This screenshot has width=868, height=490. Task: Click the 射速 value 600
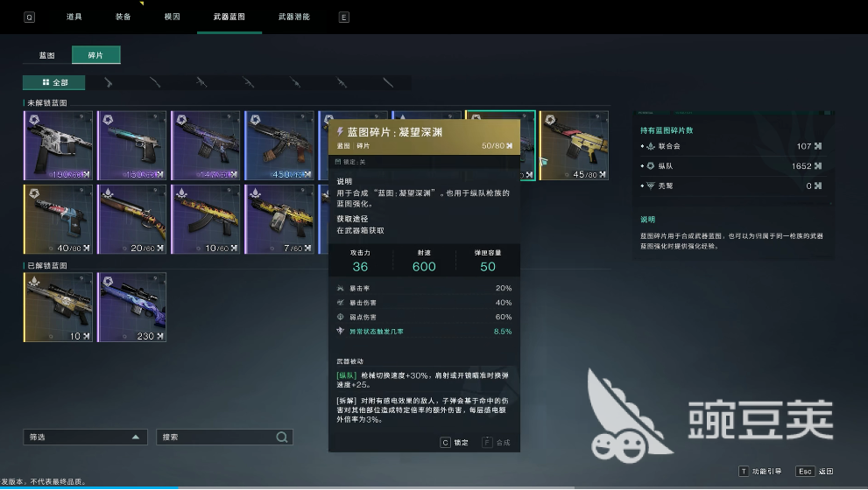click(424, 267)
